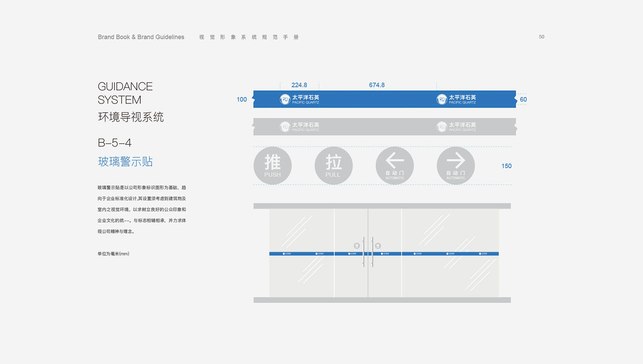Click the 视觉形象系统规范手册 header text
The image size is (643, 364).
(x=249, y=37)
